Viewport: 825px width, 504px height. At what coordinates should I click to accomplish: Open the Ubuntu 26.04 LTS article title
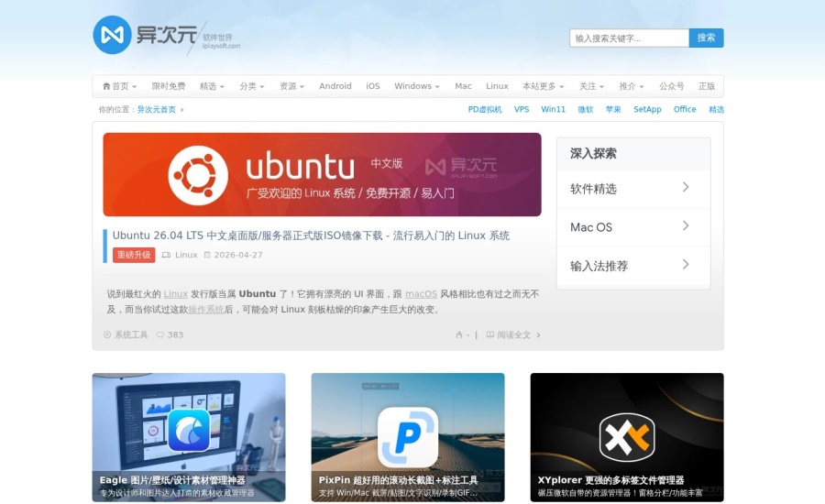pos(311,236)
